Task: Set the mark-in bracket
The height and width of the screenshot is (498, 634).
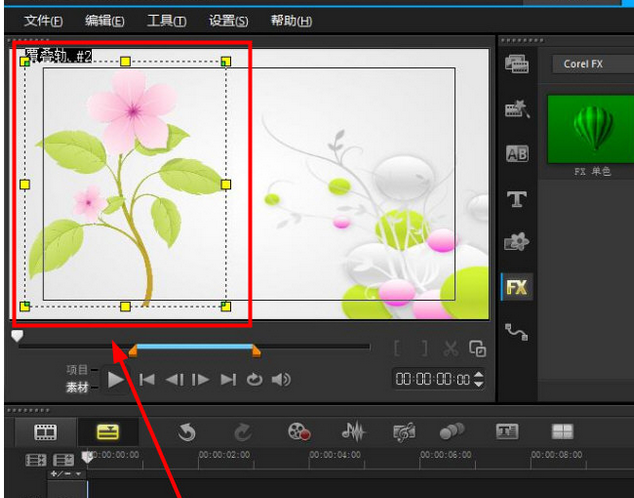Action: pos(398,348)
